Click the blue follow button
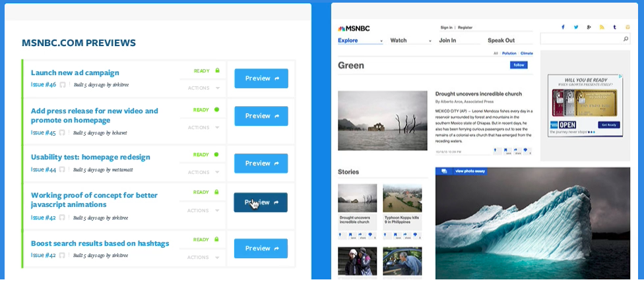This screenshot has height=286, width=644. click(519, 65)
